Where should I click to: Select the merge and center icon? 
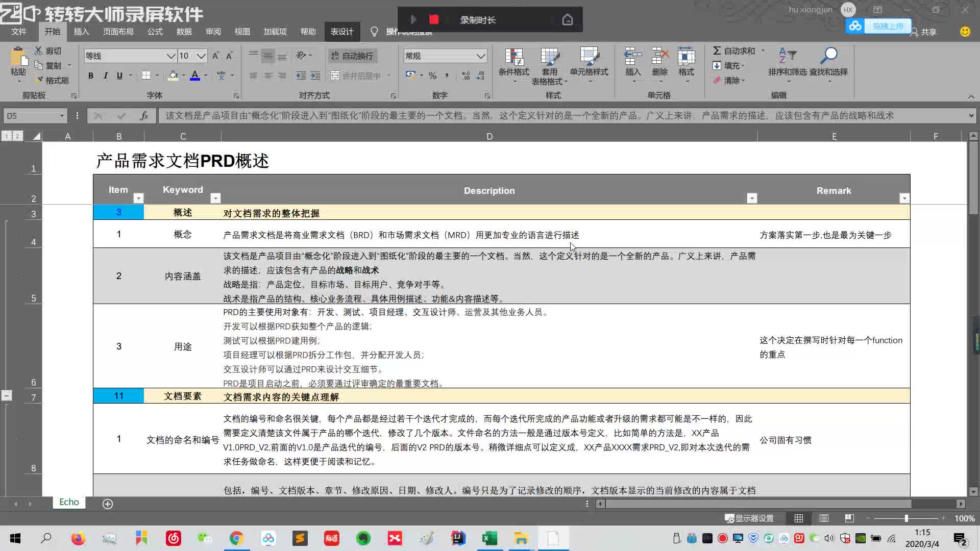(336, 74)
